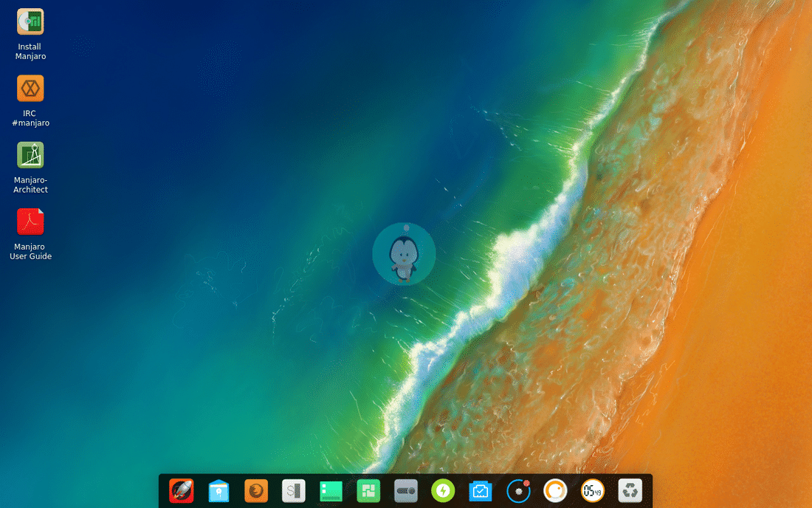This screenshot has width=812, height=508.
Task: Launch the blue camera screenshot tool
Action: pyautogui.click(x=480, y=490)
